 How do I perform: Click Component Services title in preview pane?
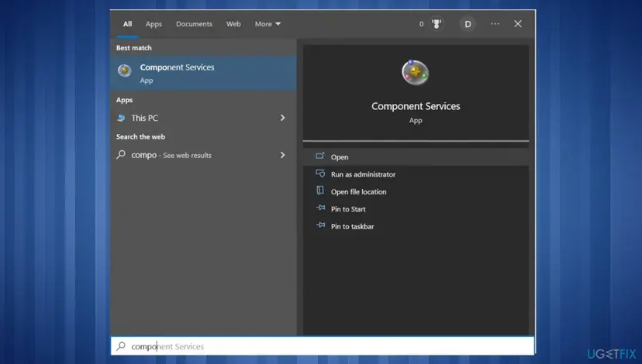point(416,106)
